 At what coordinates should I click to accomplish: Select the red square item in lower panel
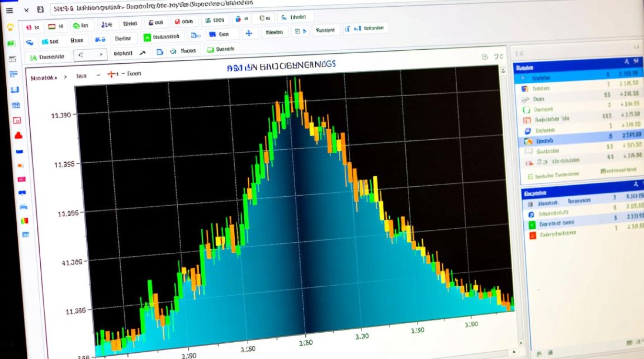coord(531,235)
